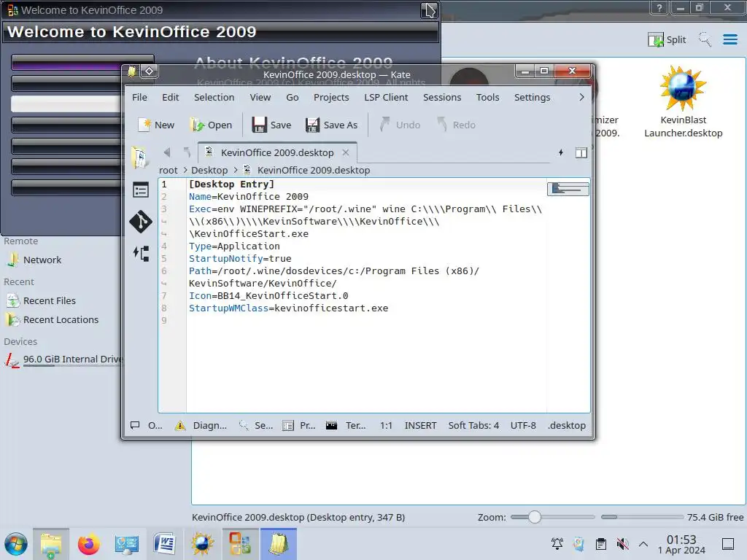Click the StartupWMClass line in the editor

tap(288, 308)
